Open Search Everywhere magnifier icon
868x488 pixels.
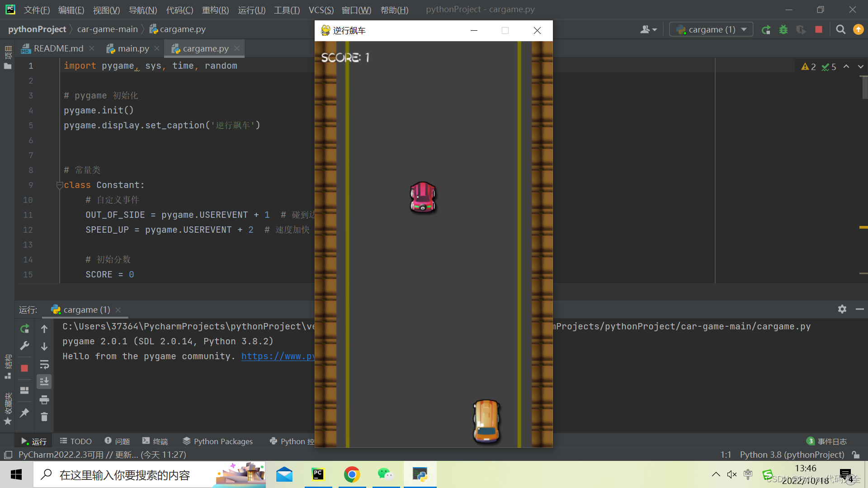[x=840, y=30]
